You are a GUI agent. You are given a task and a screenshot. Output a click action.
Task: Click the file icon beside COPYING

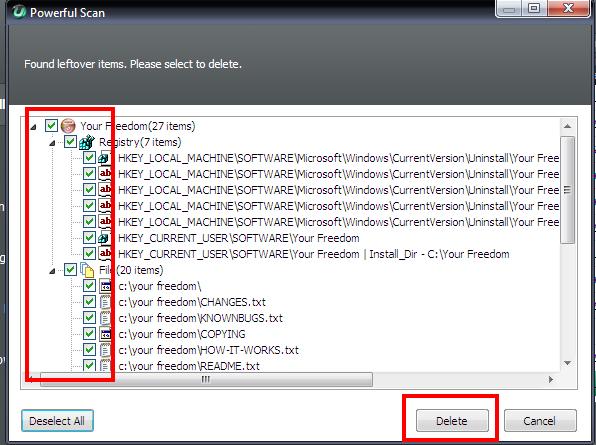105,334
